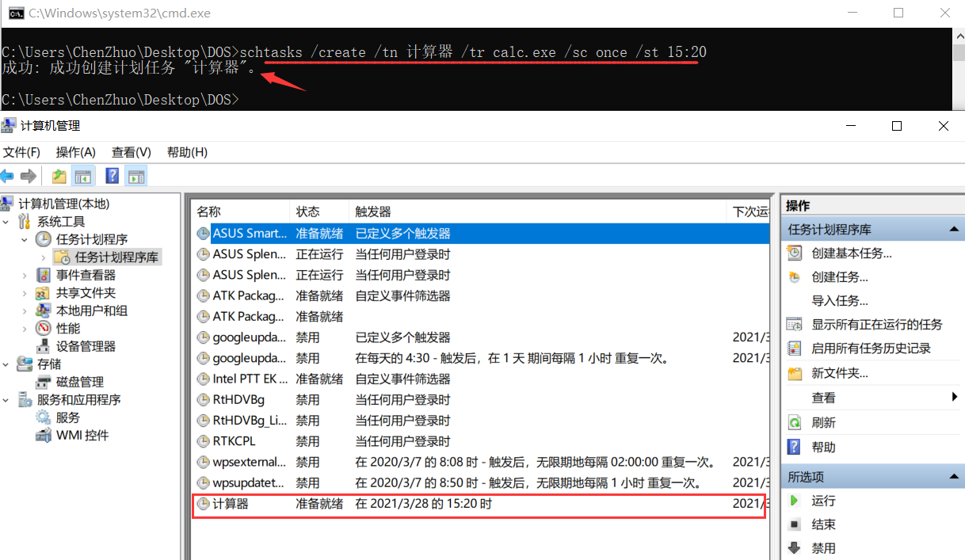Click the 结束 stop icon
The width and height of the screenshot is (965, 560).
click(793, 524)
